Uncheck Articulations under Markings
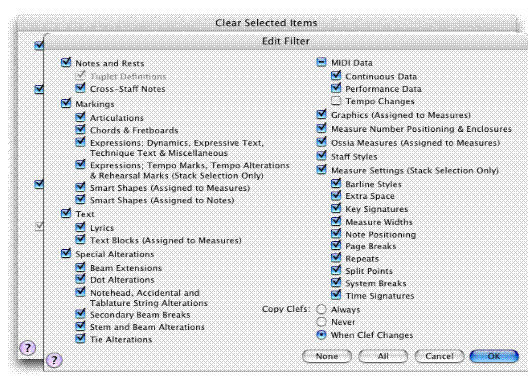Screen dimensions: 528x389 tap(80, 117)
